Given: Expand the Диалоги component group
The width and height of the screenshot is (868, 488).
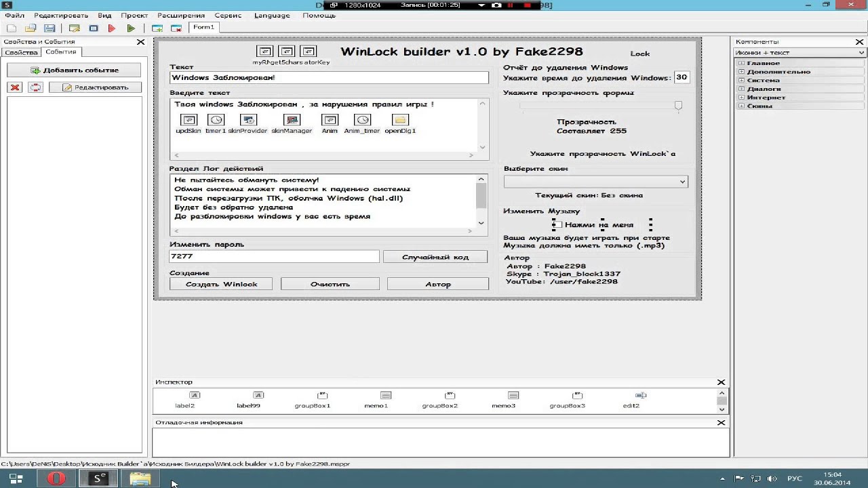Looking at the screenshot, I should click(x=741, y=89).
